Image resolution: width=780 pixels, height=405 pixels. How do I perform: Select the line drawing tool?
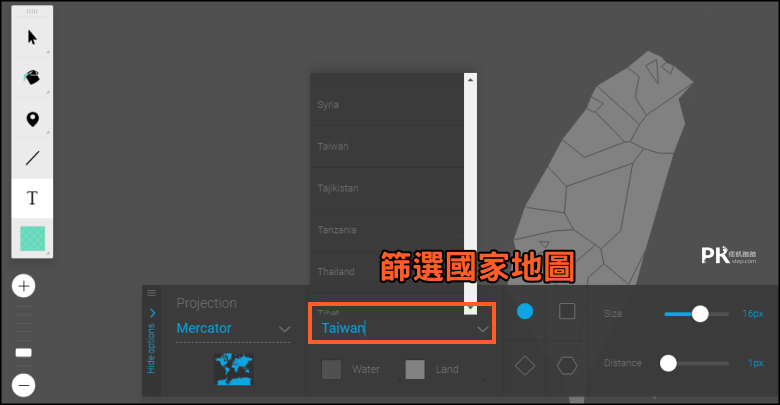[32, 158]
